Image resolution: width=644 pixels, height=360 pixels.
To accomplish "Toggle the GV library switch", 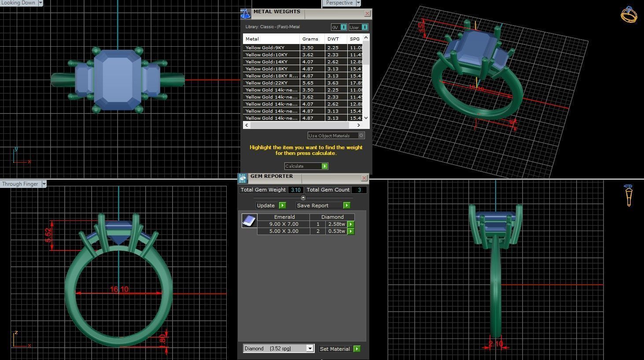I will pyautogui.click(x=339, y=27).
